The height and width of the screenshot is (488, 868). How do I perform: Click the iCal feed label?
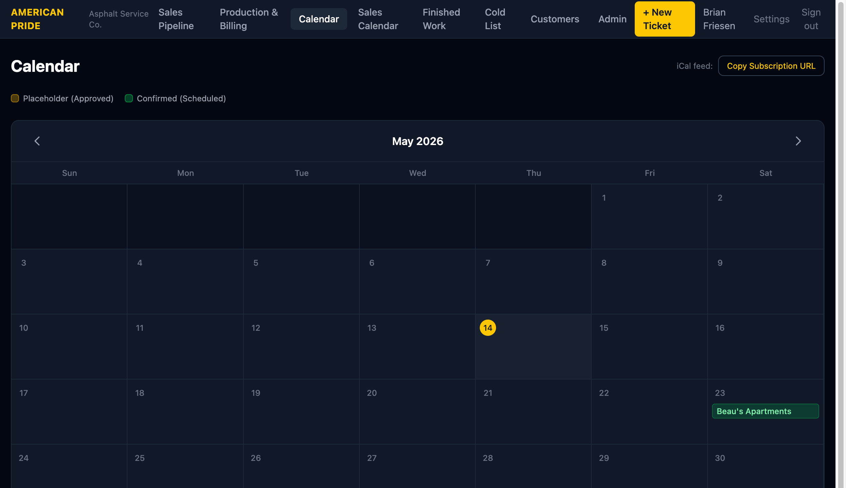(x=694, y=66)
